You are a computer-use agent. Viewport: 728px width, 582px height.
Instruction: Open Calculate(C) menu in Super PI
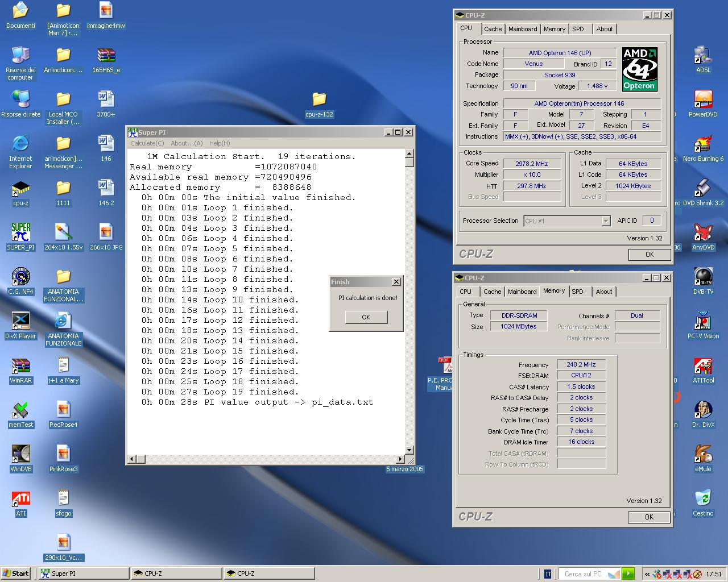click(147, 143)
